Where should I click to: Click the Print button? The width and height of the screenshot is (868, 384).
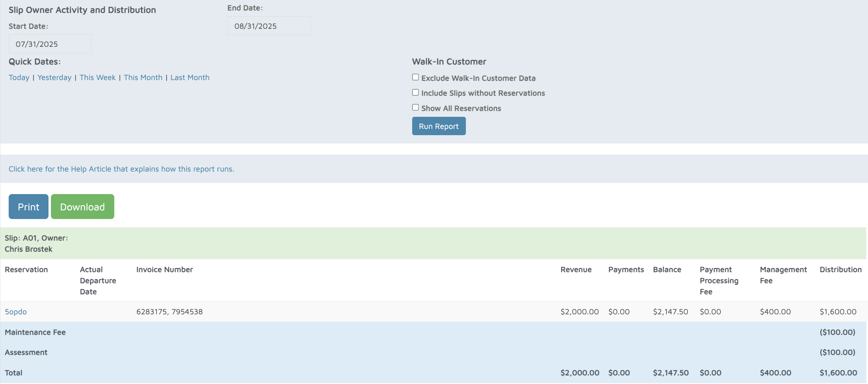[28, 207]
